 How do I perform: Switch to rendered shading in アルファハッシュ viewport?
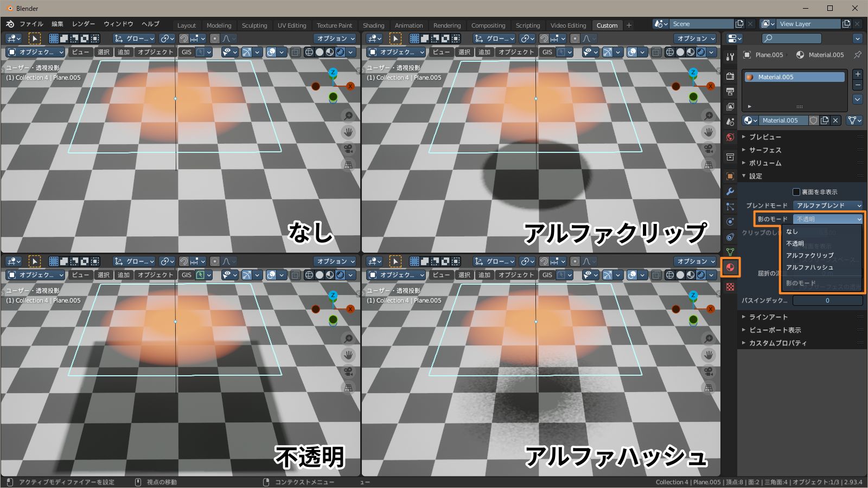(701, 275)
